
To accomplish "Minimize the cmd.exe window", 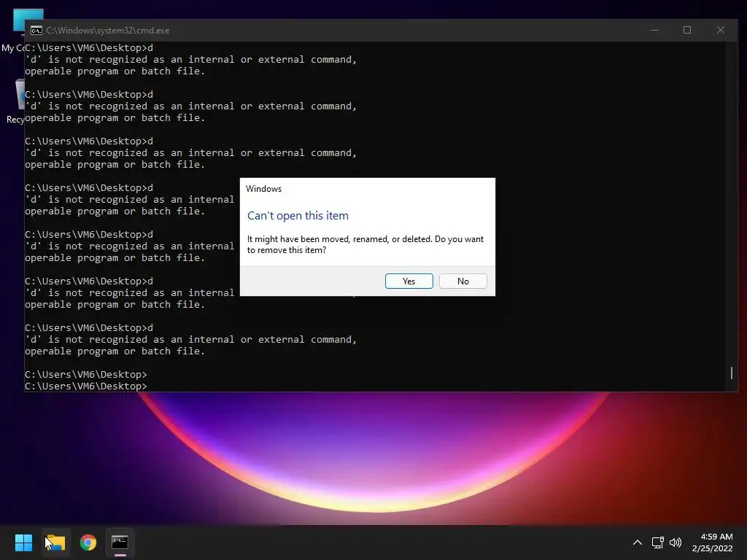I will point(654,30).
